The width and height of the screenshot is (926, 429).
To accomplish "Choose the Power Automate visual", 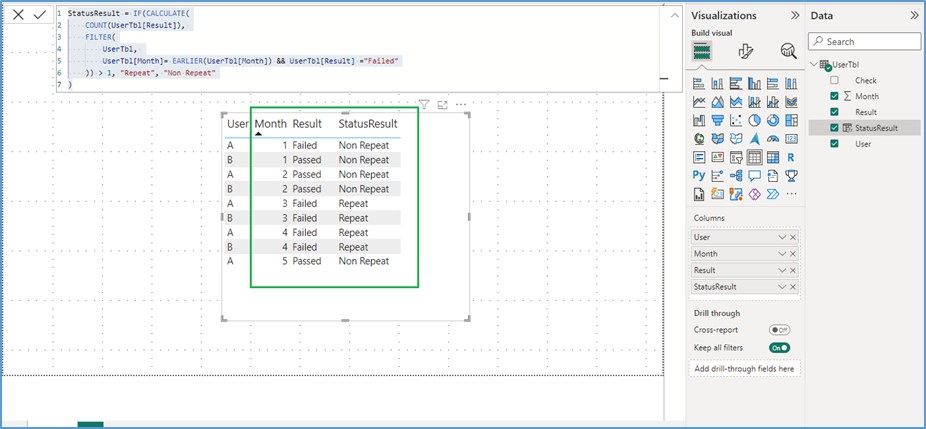I will pyautogui.click(x=772, y=194).
